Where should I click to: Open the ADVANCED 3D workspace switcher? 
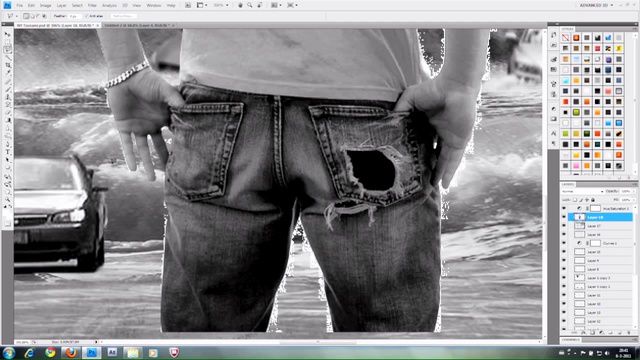click(x=596, y=5)
